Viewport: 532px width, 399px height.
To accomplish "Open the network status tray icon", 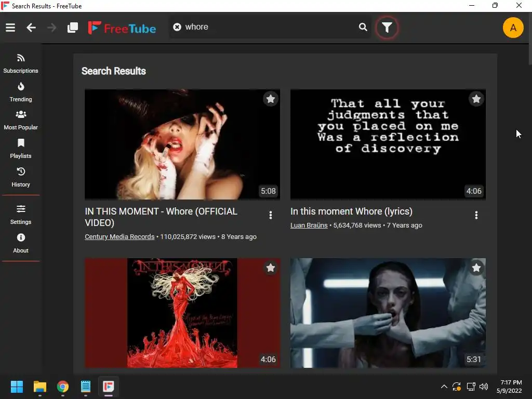I will pos(471,387).
